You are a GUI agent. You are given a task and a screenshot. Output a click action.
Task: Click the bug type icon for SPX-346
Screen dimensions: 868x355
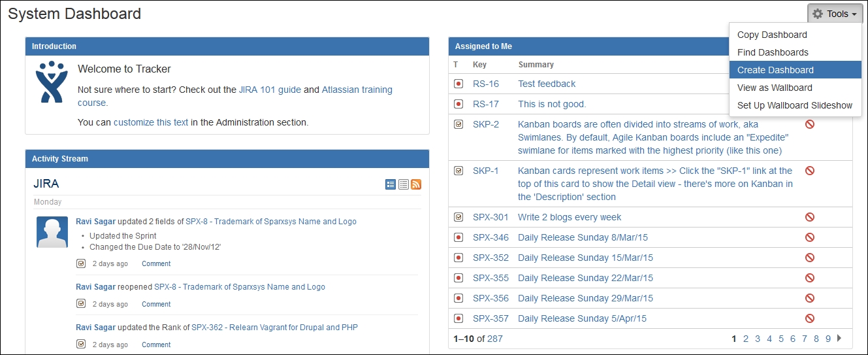(458, 237)
